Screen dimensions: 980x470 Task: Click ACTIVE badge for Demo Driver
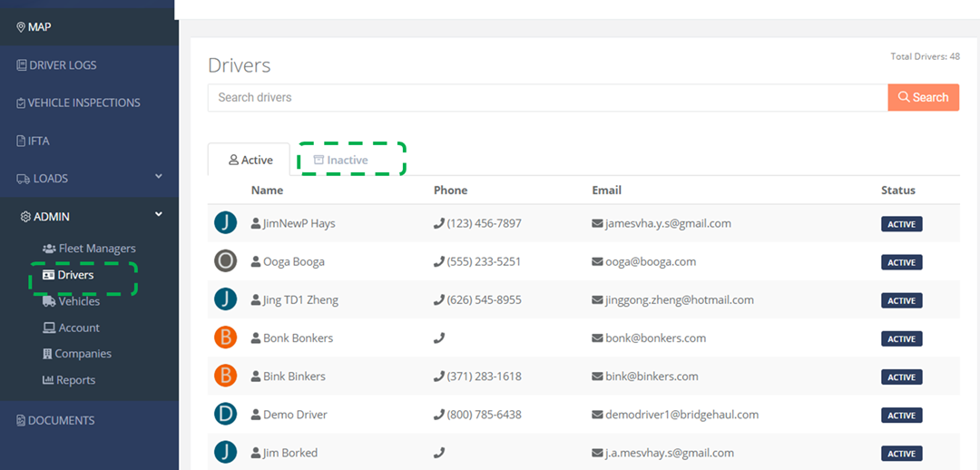point(902,416)
